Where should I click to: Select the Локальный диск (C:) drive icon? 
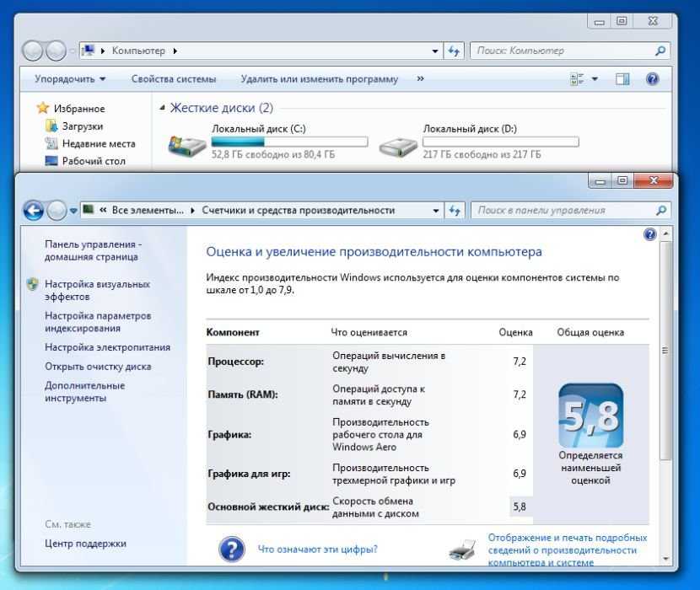[187, 145]
